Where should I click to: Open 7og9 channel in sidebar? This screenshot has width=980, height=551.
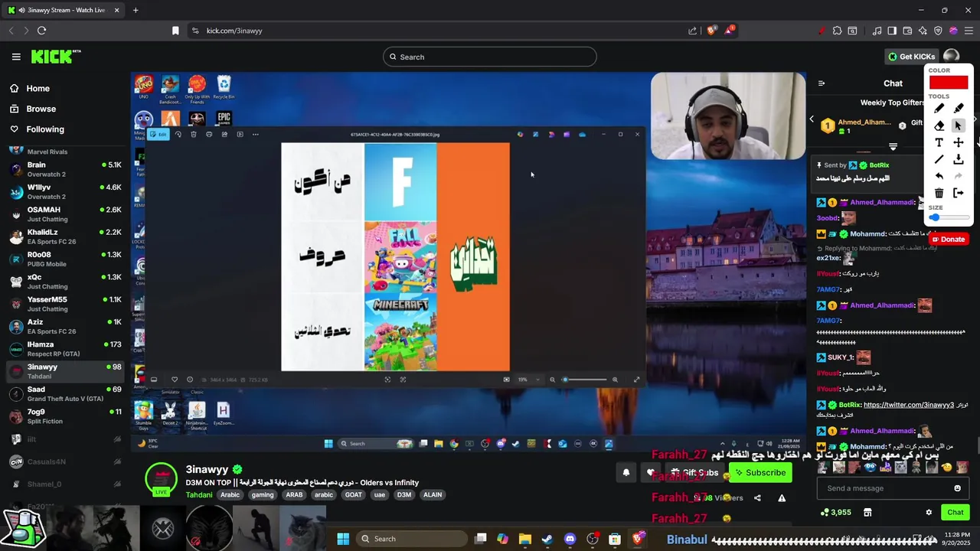(65, 417)
